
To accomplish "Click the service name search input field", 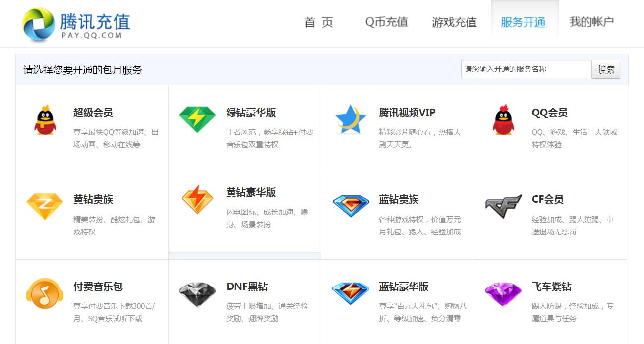I will click(x=526, y=69).
